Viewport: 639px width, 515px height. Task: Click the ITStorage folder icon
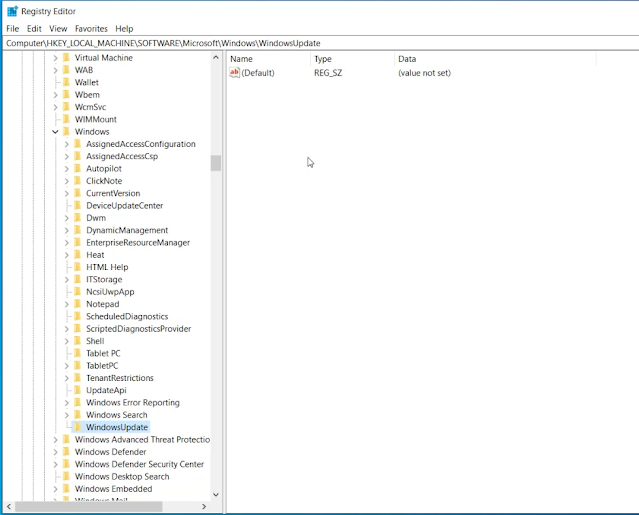click(x=77, y=280)
